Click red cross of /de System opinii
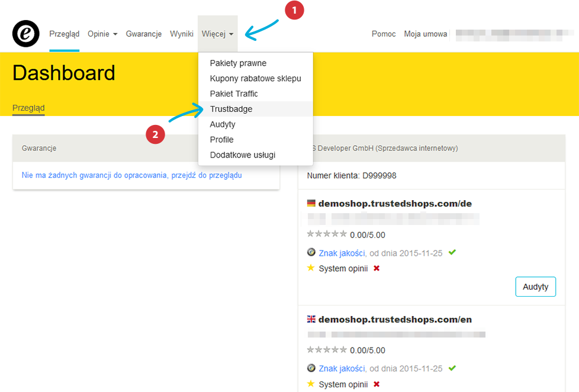579x392 pixels. click(377, 268)
